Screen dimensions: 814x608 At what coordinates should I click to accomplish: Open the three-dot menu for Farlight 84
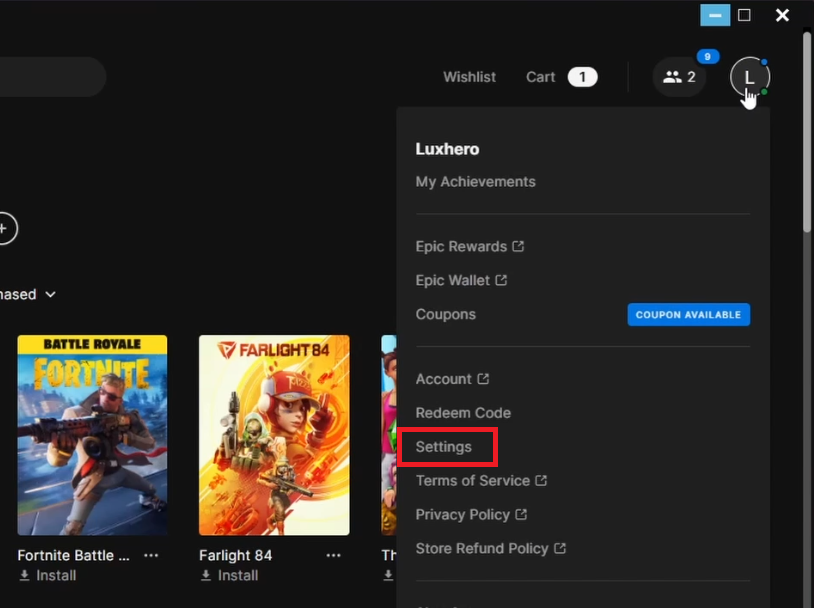333,555
